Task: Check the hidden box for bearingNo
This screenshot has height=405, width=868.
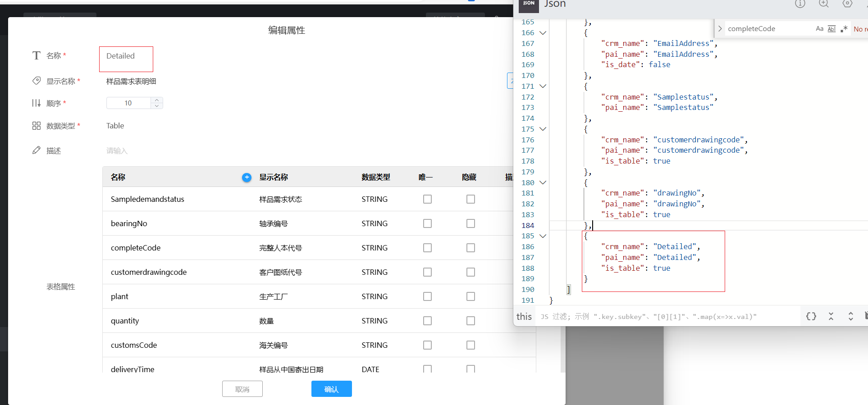Action: click(x=471, y=223)
